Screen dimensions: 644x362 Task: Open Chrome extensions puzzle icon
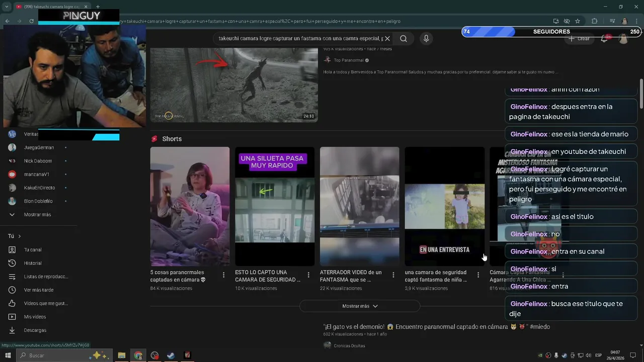pos(595,21)
